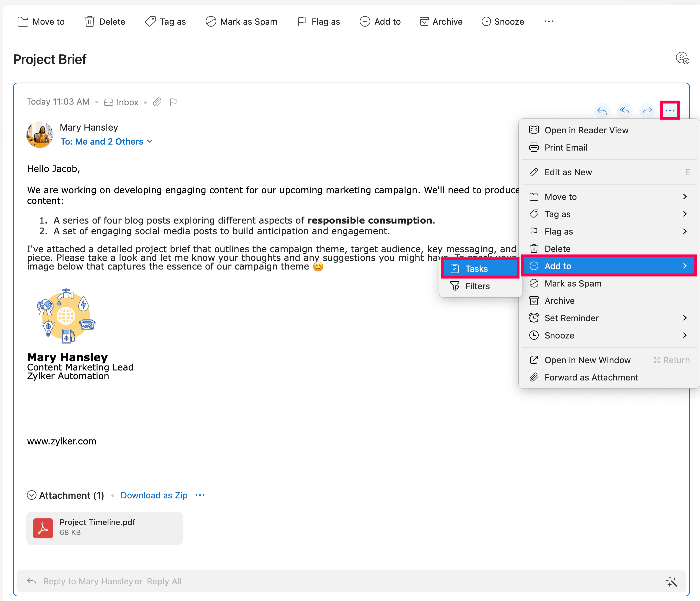
Task: Click the Reply arrow icon
Action: (602, 110)
